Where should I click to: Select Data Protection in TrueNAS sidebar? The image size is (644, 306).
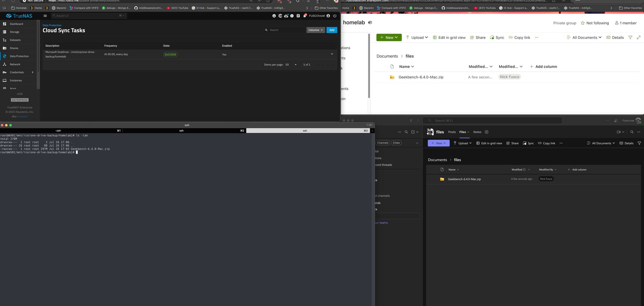pos(19,56)
